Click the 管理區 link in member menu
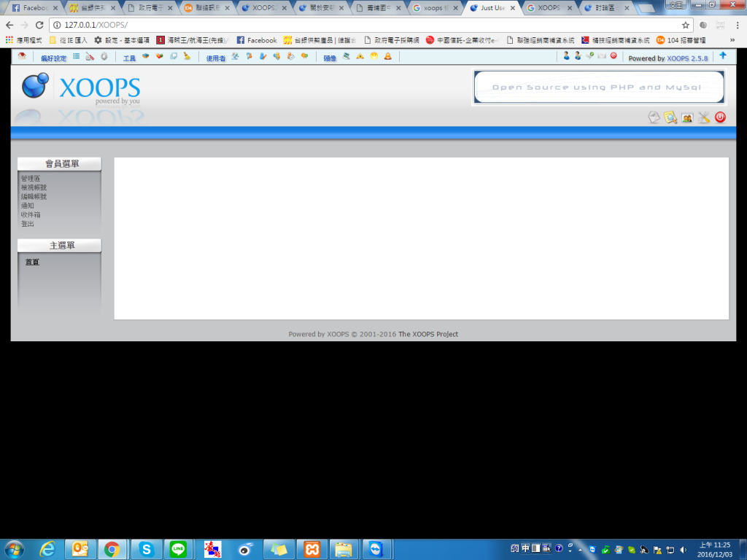The width and height of the screenshot is (747, 560). tap(31, 179)
